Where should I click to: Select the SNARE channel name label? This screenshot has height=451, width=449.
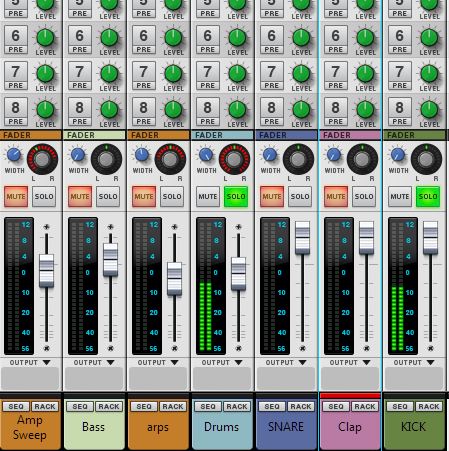click(x=286, y=427)
